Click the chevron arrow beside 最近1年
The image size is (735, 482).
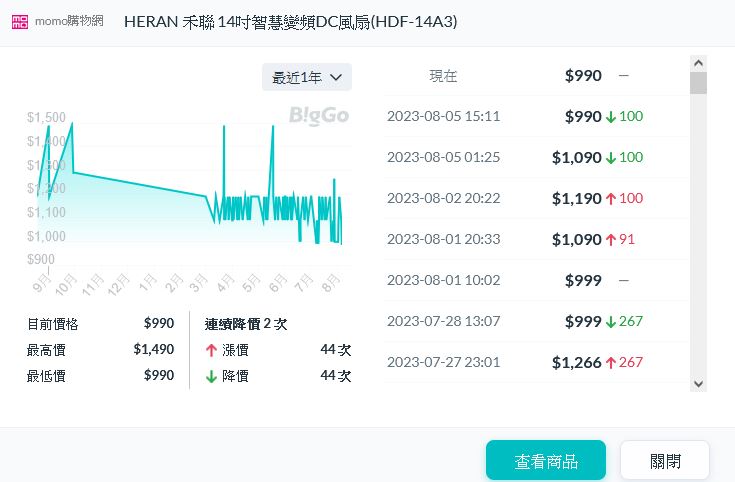pos(336,77)
